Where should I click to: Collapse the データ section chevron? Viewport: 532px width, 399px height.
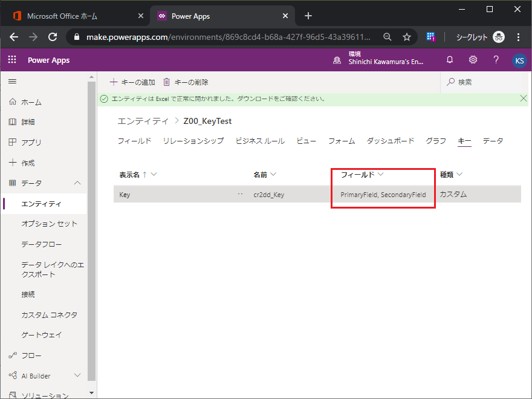[x=77, y=183]
